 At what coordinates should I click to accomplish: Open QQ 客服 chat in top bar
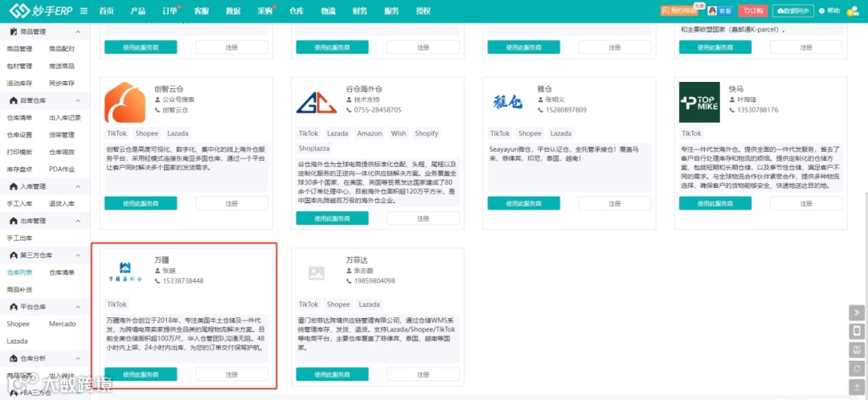pyautogui.click(x=719, y=10)
